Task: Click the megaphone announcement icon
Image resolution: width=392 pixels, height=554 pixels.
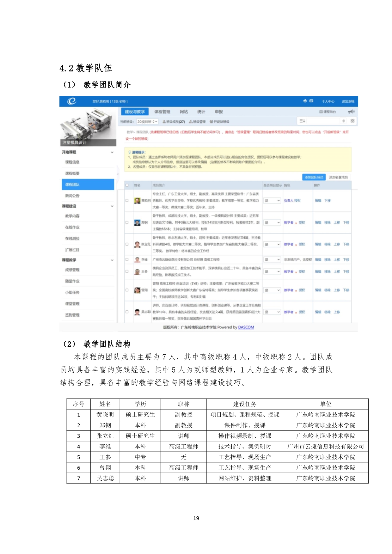Action: (x=351, y=112)
